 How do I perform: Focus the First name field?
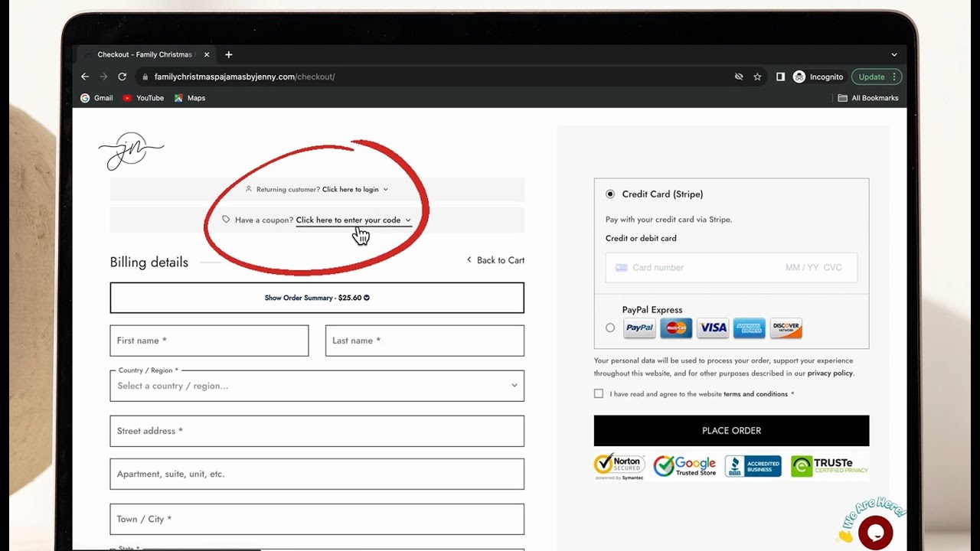pyautogui.click(x=209, y=341)
